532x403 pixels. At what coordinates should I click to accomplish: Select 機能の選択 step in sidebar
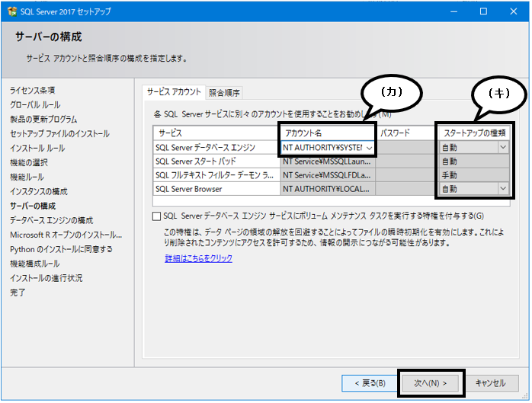[x=29, y=163]
